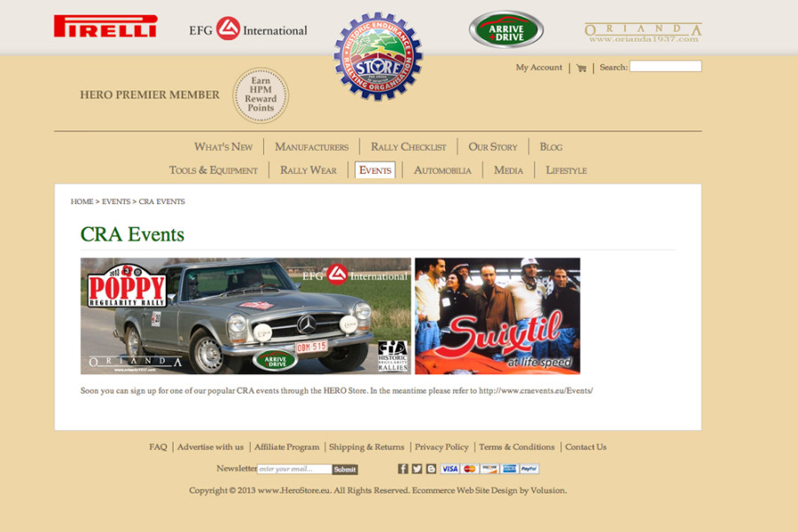
Task: Focus the Search input field
Action: click(665, 66)
